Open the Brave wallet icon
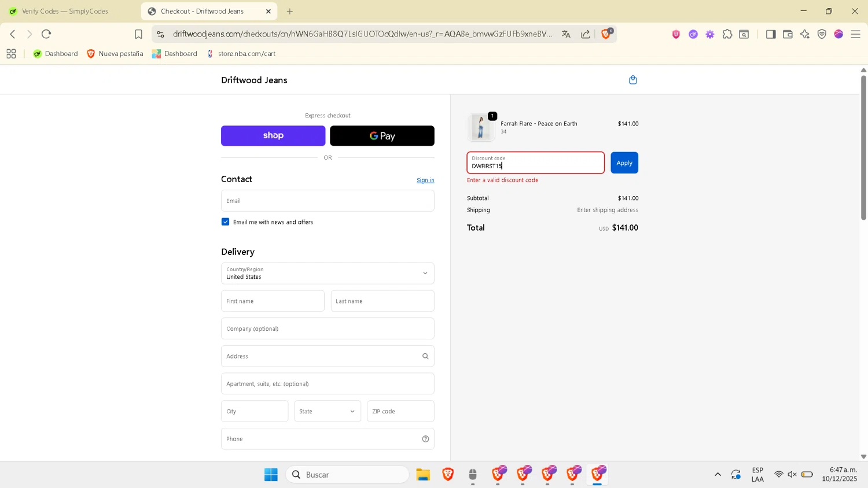This screenshot has height=488, width=868. coord(788,34)
